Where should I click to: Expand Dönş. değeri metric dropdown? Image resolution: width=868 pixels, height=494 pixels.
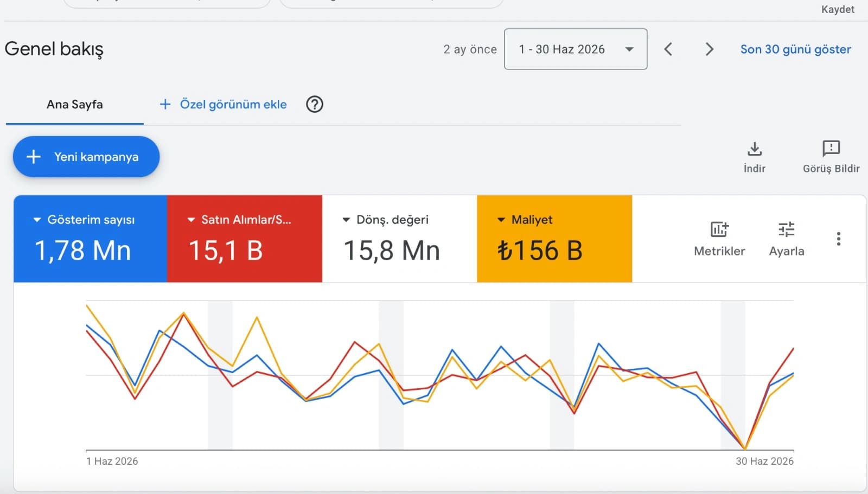click(346, 220)
